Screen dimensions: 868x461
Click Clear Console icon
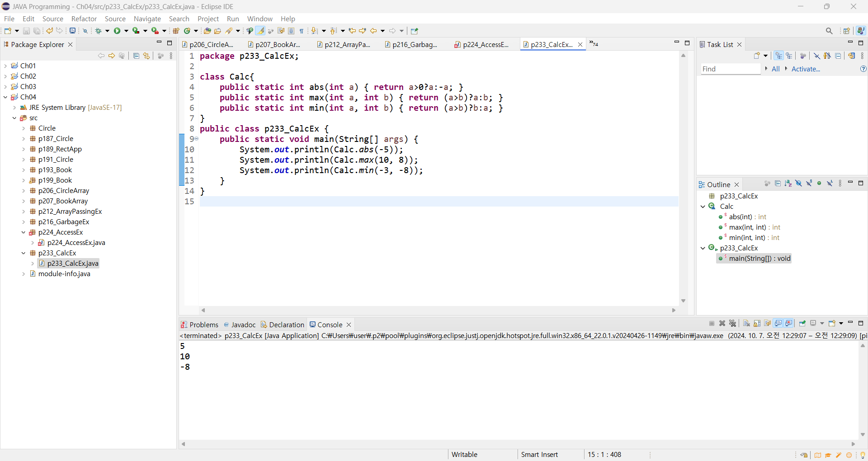pos(746,323)
